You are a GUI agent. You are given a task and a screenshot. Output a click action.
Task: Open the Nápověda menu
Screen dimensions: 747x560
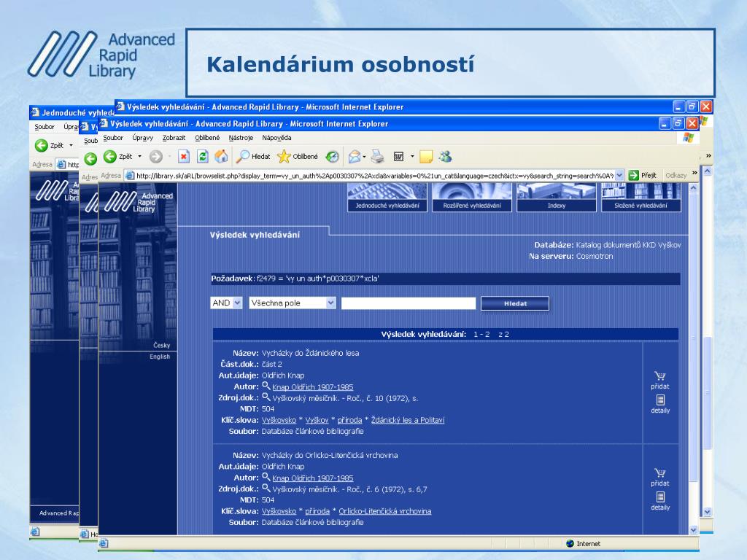(x=276, y=138)
